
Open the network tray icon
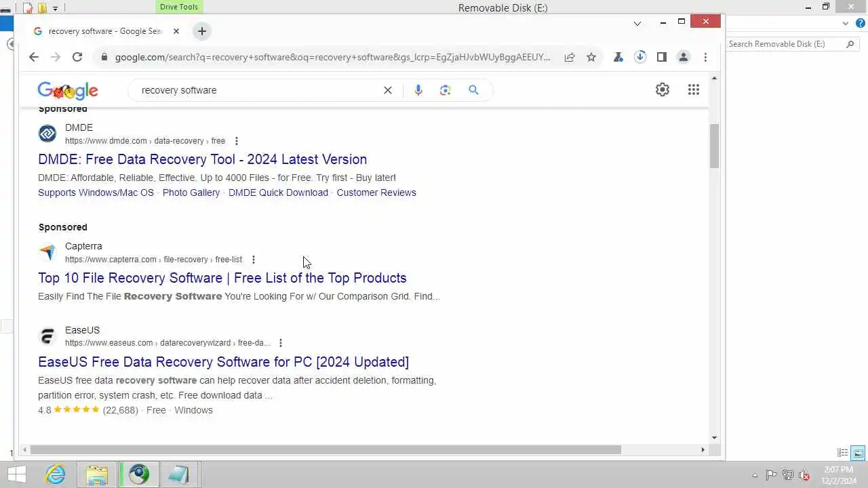click(788, 475)
